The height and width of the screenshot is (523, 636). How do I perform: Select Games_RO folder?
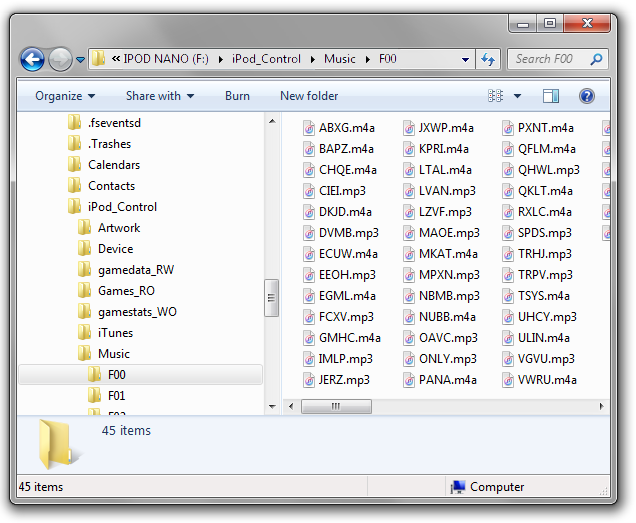coord(116,291)
